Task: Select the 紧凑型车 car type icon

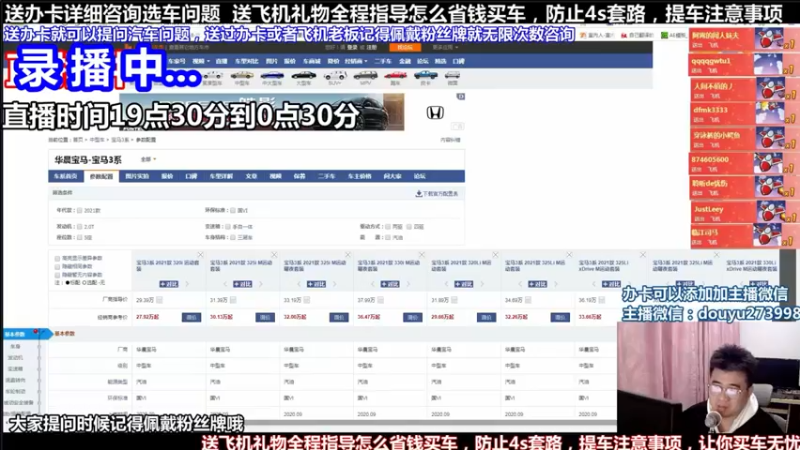Action: tap(212, 76)
